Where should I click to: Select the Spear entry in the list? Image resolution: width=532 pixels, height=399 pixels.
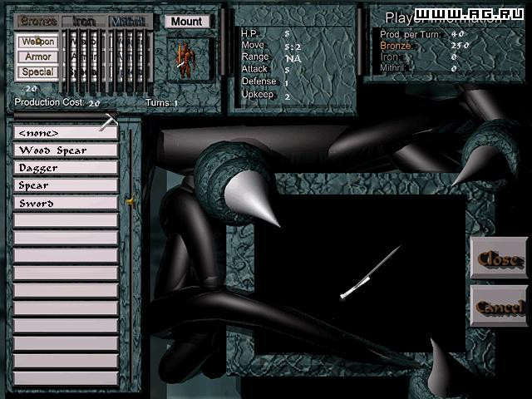click(66, 185)
